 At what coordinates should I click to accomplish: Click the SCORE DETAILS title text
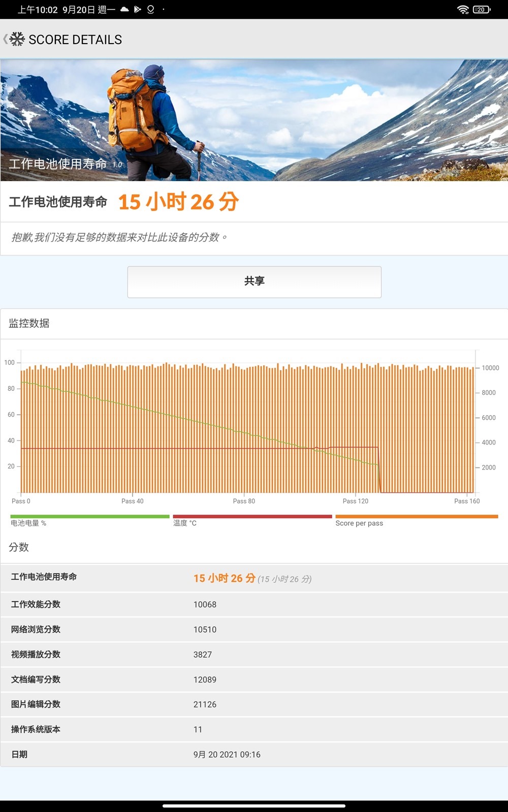75,40
